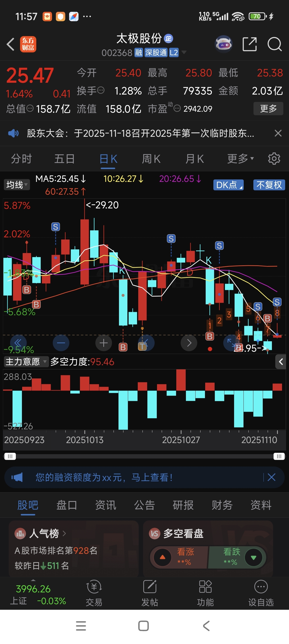Open the search magnifier icon
The width and height of the screenshot is (289, 644).
tap(275, 44)
